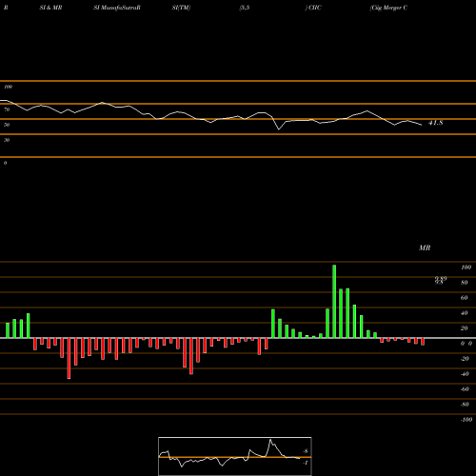Open the mini overview chart at bottom
This screenshot has width=476, height=476.
pos(235,456)
